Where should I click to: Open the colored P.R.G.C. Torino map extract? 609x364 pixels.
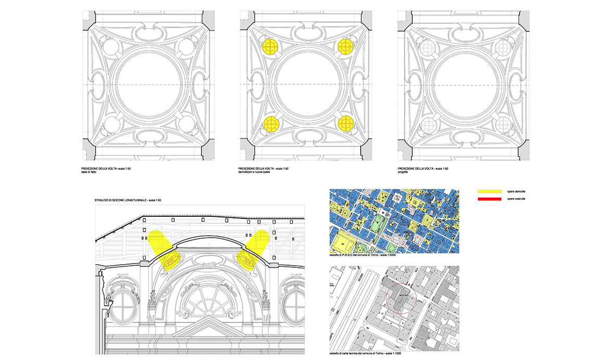[x=395, y=221]
